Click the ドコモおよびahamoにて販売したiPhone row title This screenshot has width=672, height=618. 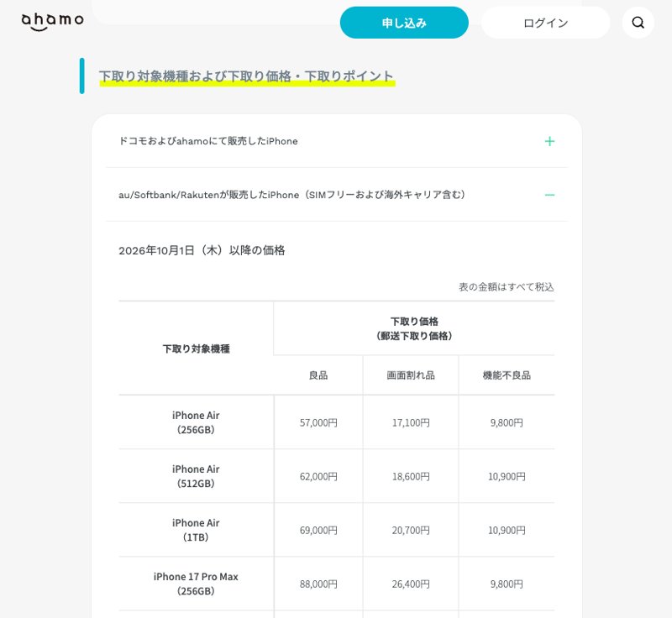[x=208, y=141]
